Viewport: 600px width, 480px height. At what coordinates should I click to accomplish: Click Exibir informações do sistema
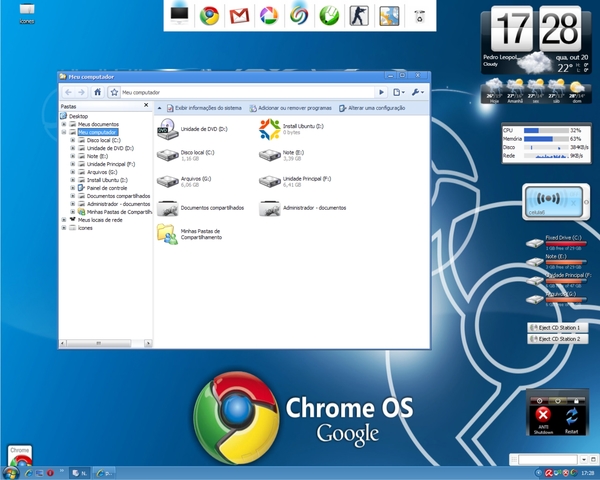[204, 108]
